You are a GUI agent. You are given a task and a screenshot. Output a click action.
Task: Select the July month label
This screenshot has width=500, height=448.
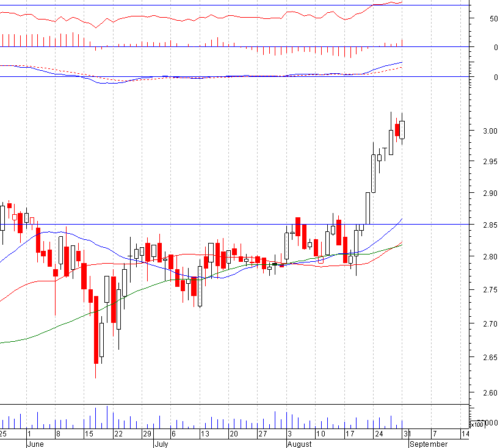pyautogui.click(x=161, y=444)
